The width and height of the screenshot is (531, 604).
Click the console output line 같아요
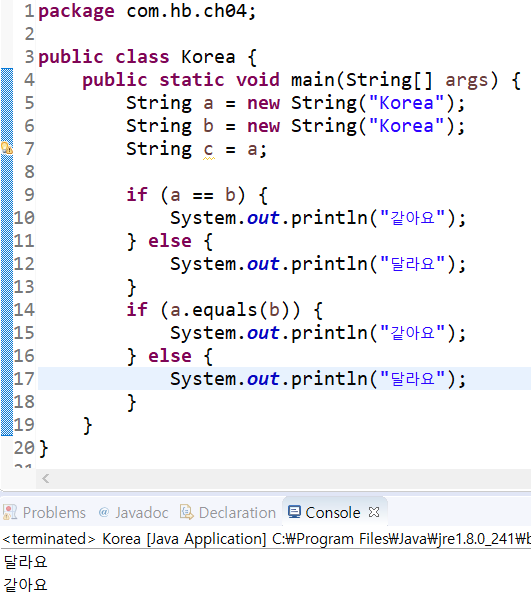[x=25, y=585]
